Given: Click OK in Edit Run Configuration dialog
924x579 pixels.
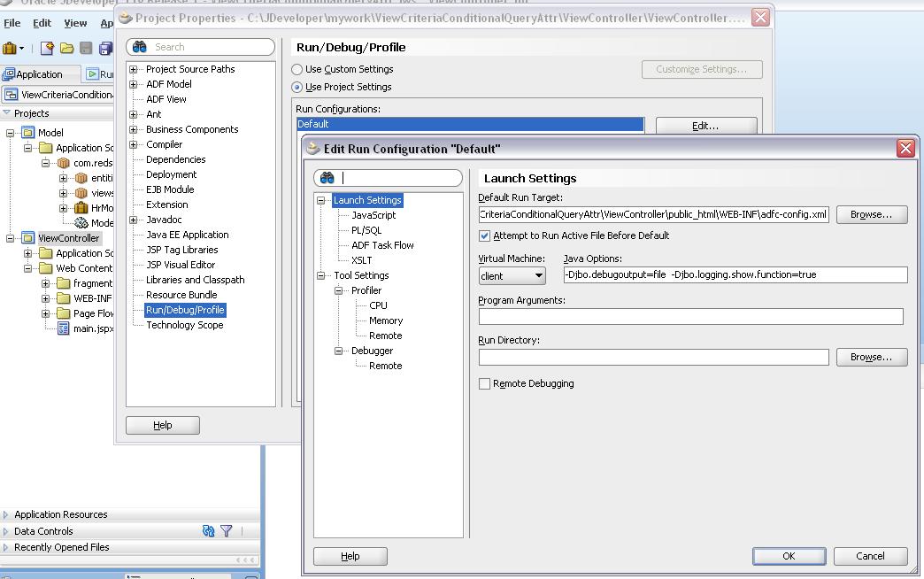Looking at the screenshot, I should coord(789,556).
